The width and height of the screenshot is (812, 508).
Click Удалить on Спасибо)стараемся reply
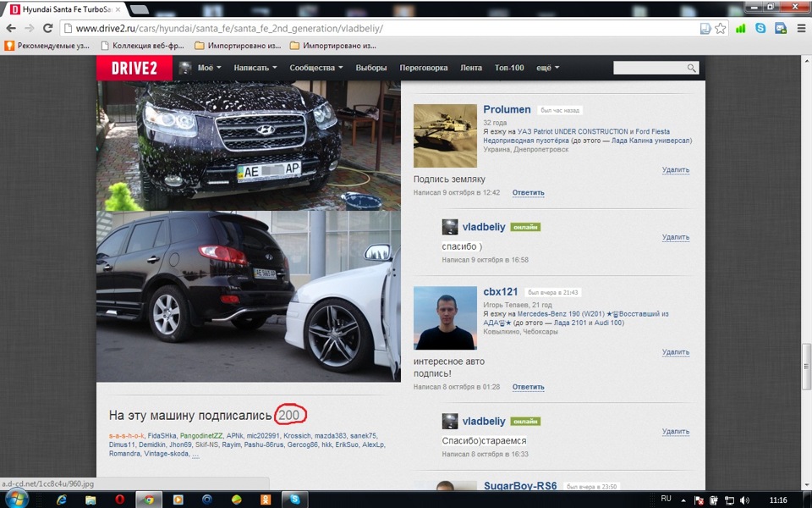click(676, 431)
